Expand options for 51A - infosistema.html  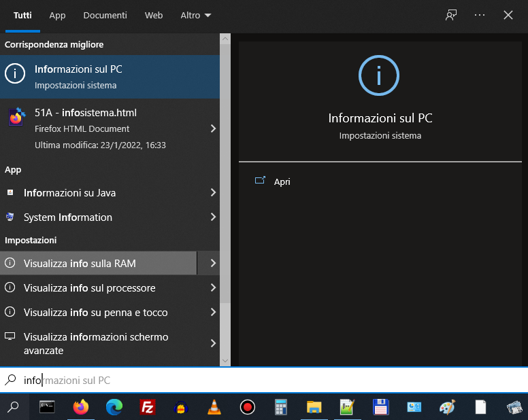(x=213, y=128)
